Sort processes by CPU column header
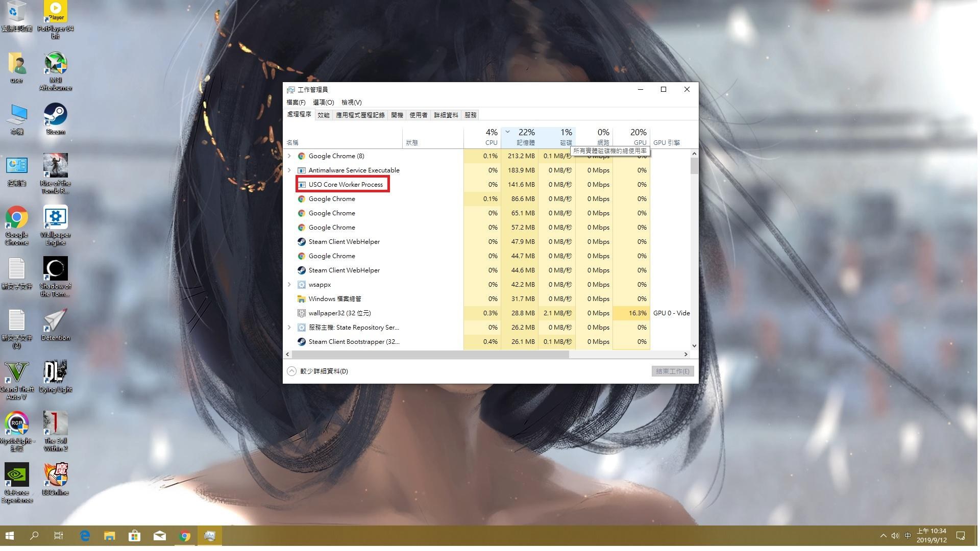Screen dimensions: 980x551 tap(482, 137)
